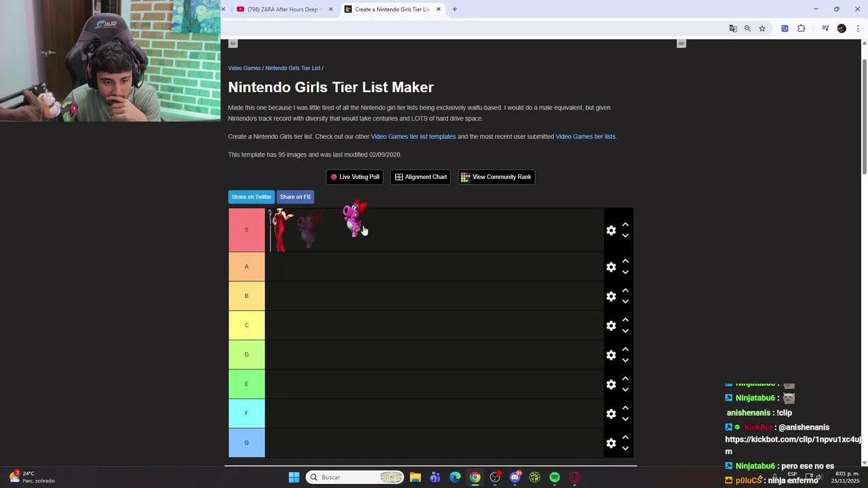Open settings gear for D tier row
The width and height of the screenshot is (868, 488).
click(x=611, y=355)
